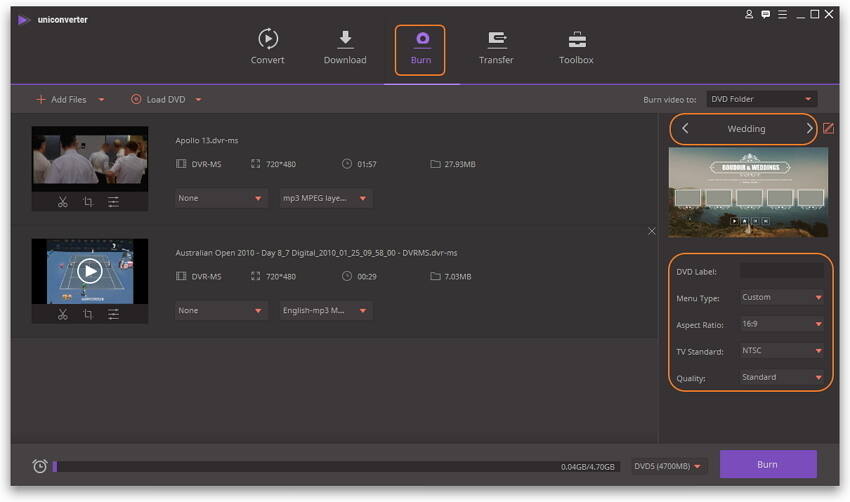Click the purple Burn button
The width and height of the screenshot is (850, 502).
coord(768,464)
